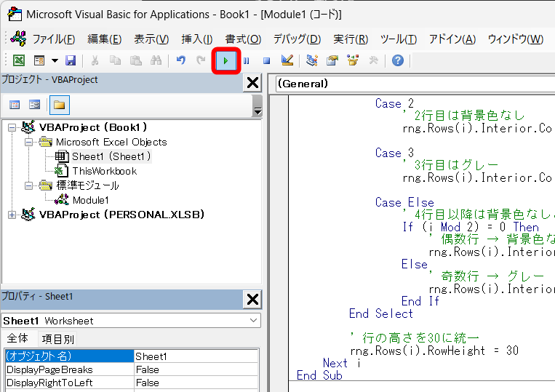Click the Cut scissors icon

[x=95, y=60]
